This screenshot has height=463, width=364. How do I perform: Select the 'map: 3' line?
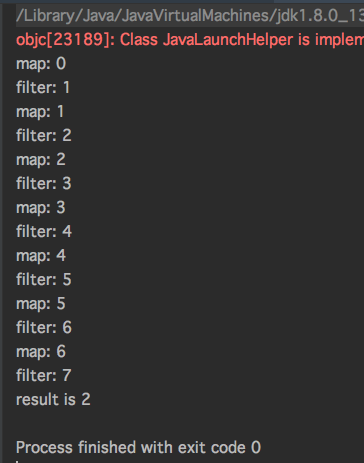point(41,208)
